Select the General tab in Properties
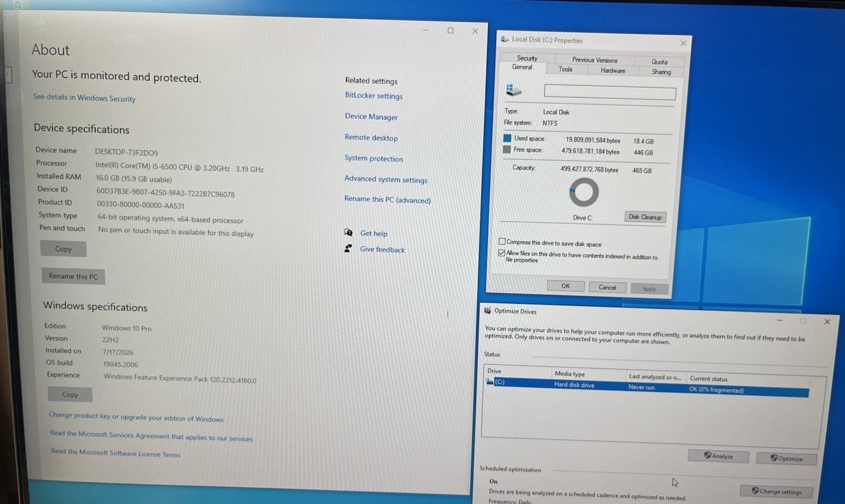 coord(522,67)
